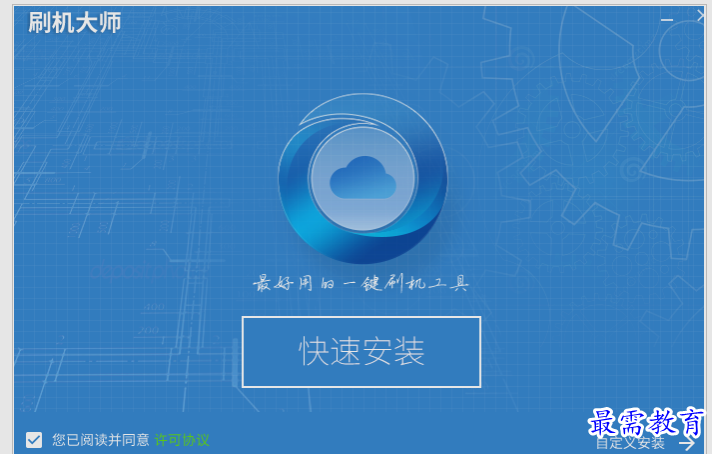Viewport: 712px width, 454px height.
Task: Close the 刷机大师 installer window
Action: tap(702, 16)
